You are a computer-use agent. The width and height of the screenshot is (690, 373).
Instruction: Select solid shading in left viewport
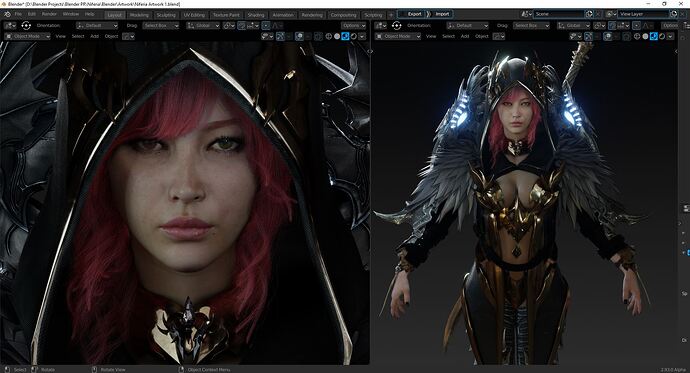click(x=337, y=36)
